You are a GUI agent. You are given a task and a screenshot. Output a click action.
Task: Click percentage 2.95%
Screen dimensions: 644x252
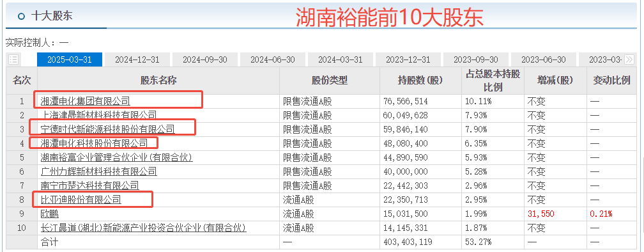pyautogui.click(x=476, y=200)
